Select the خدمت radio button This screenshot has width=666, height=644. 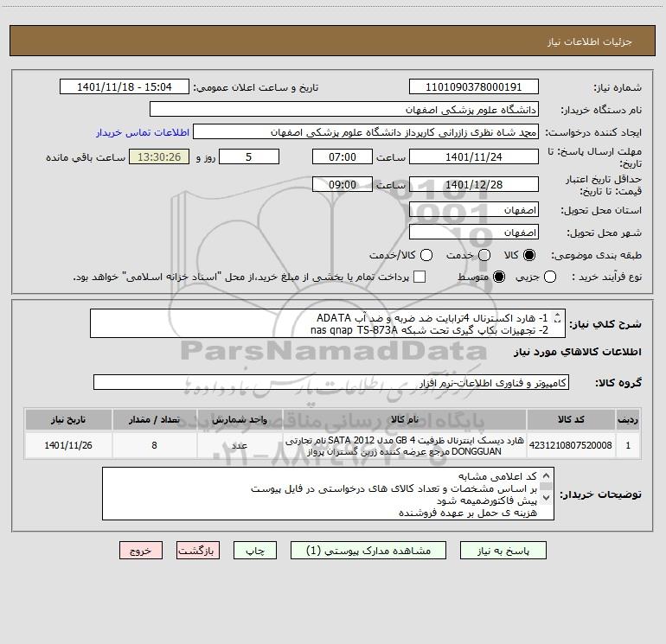pos(484,255)
